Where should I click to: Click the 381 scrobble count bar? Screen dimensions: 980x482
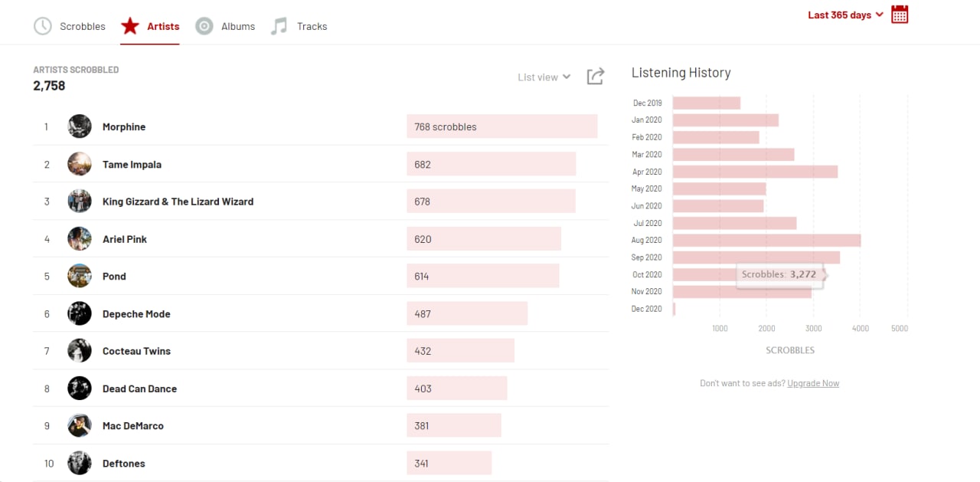coord(454,425)
